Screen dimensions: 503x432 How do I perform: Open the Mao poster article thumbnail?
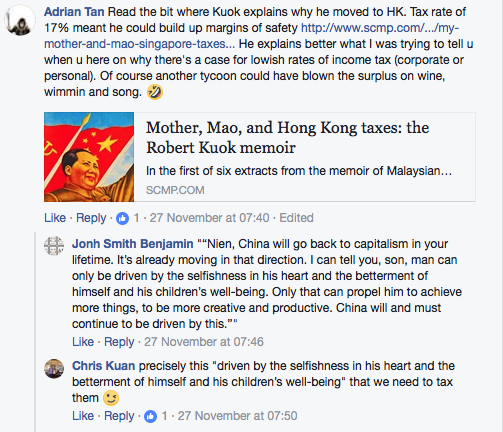[x=89, y=157]
